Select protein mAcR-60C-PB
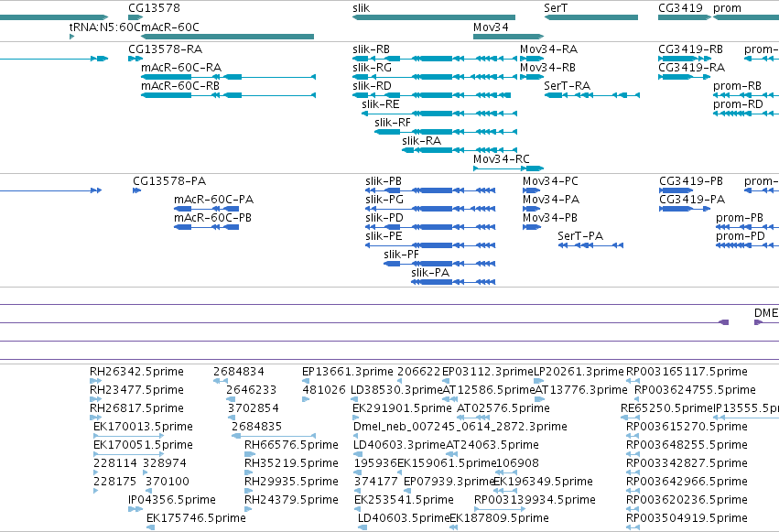This screenshot has width=779, height=532. (206, 227)
